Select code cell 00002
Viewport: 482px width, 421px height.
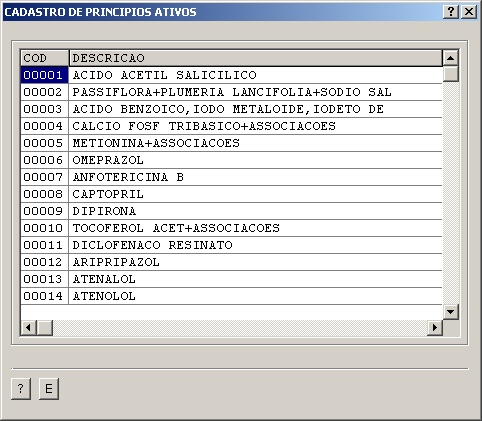click(45, 92)
